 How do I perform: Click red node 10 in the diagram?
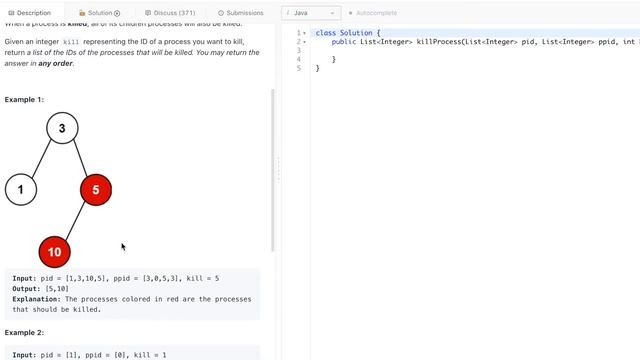pyautogui.click(x=55, y=252)
